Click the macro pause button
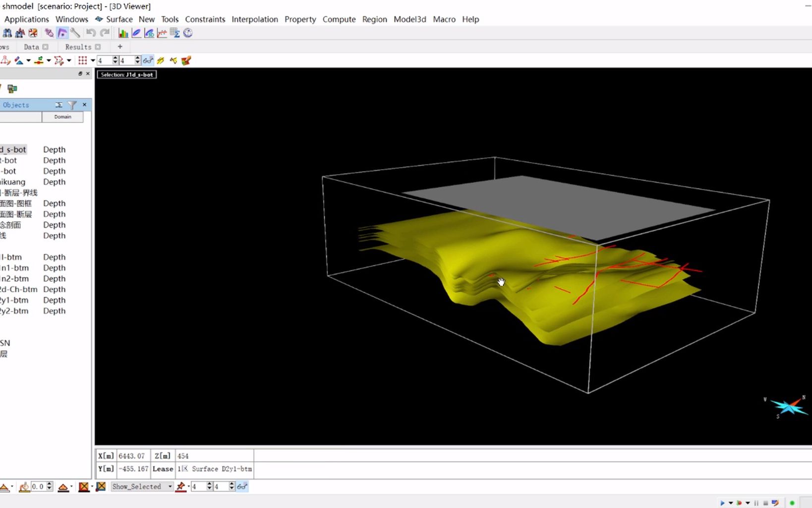The width and height of the screenshot is (812, 508). (756, 503)
